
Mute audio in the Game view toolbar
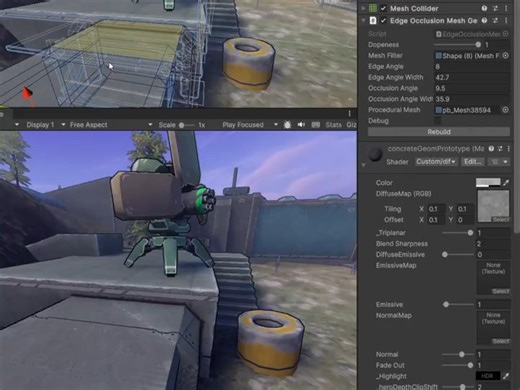click(301, 125)
